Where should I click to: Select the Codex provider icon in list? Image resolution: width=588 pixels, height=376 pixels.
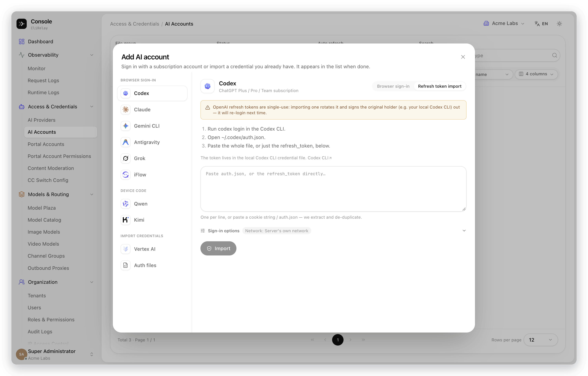tap(126, 93)
